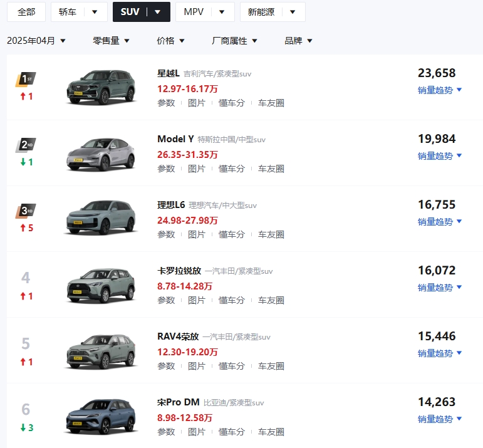483x448 pixels.
Task: Open the 卡罗拉锐放 model title
Action: (179, 271)
